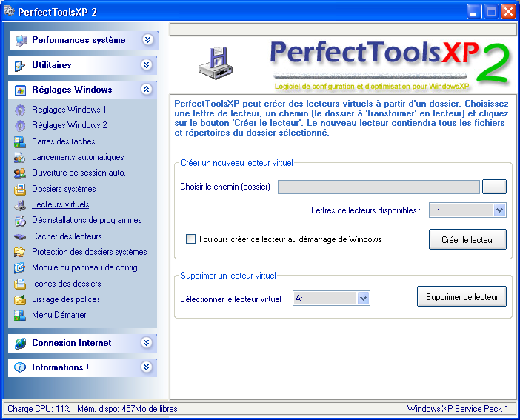Click the floppy drive header icon
The height and width of the screenshot is (420, 520).
[x=216, y=63]
